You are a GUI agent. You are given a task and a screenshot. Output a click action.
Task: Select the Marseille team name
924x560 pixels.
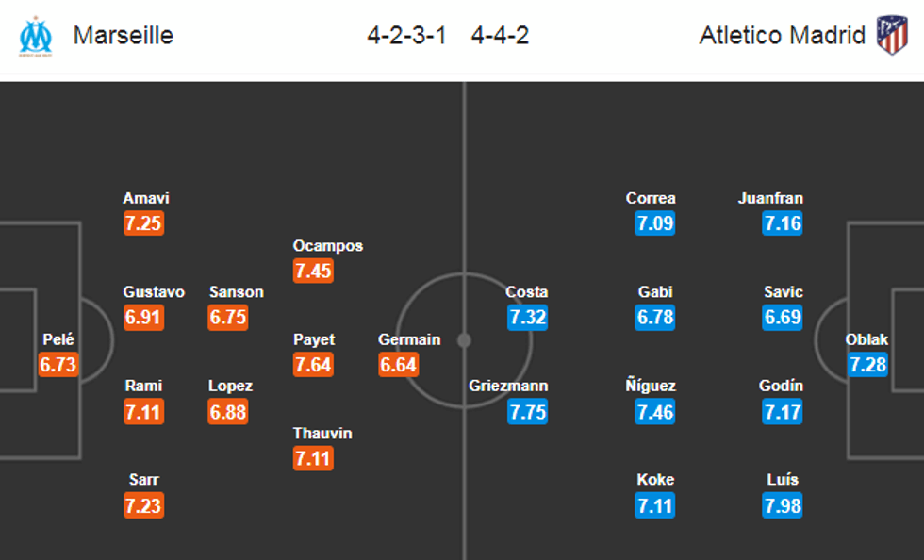point(124,36)
